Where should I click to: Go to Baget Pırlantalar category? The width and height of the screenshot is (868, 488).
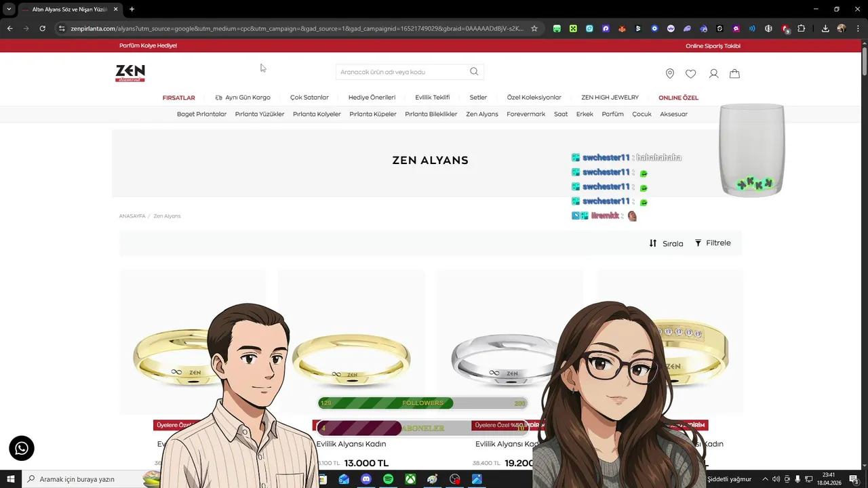(x=201, y=114)
